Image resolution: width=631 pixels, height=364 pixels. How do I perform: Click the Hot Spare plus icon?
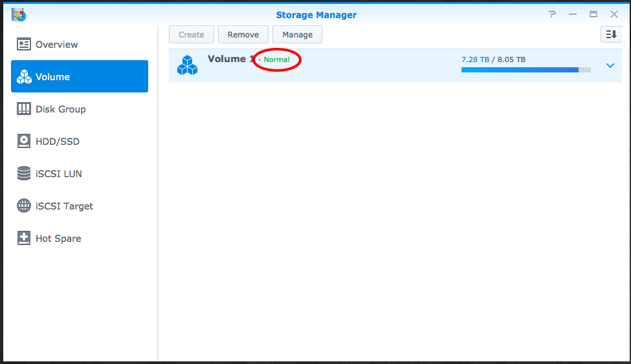(24, 238)
